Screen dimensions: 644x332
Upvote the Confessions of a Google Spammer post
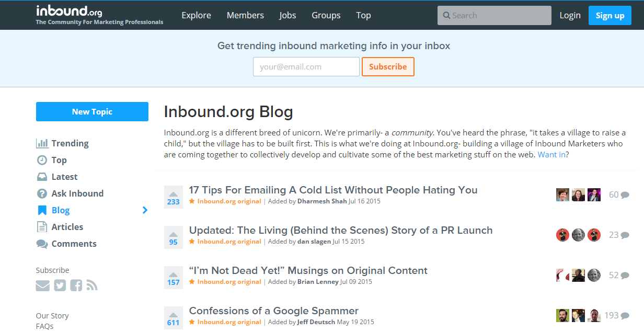(174, 318)
